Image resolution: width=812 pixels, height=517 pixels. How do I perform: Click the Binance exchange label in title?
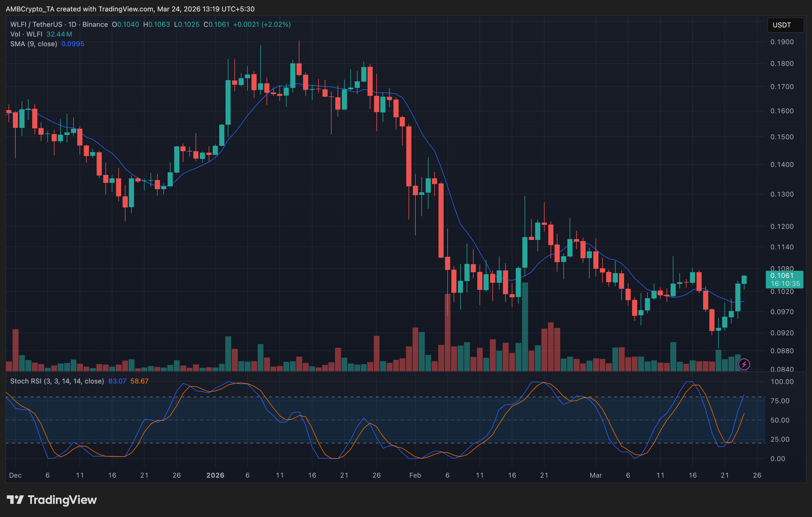(x=95, y=25)
